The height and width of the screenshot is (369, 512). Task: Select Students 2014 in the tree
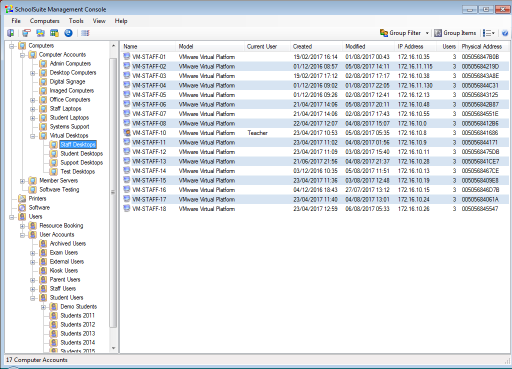[x=78, y=343]
